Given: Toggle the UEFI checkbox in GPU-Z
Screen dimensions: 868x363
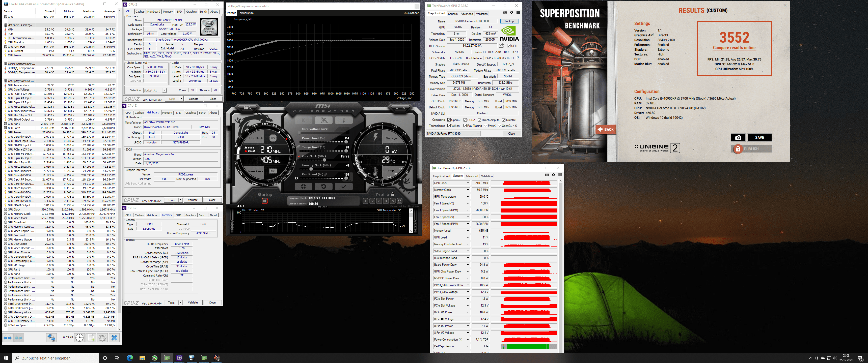Looking at the screenshot, I should click(509, 46).
